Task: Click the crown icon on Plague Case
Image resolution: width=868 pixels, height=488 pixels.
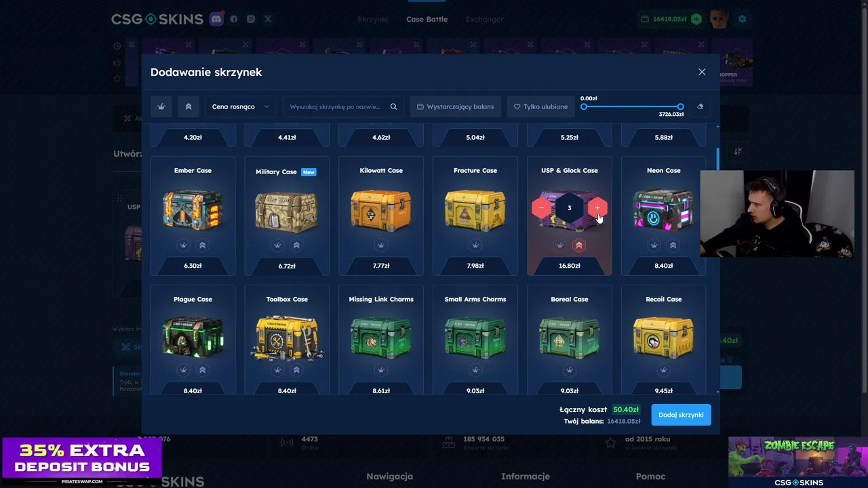Action: pos(183,370)
